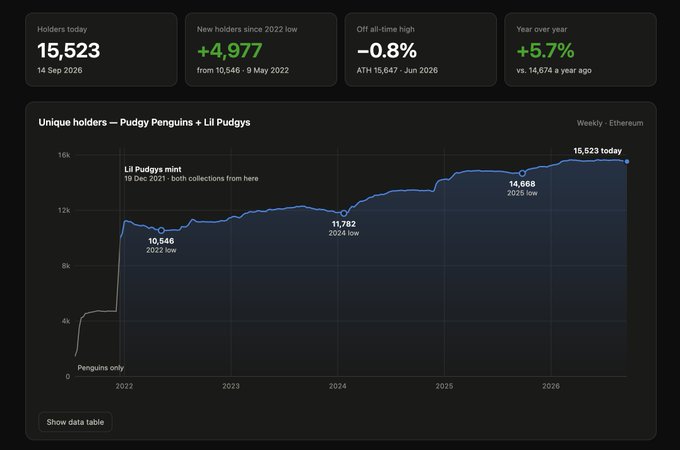Click the chart title 'Unique holders — Pudgy Penguins + Lil Pudgys'

point(144,122)
